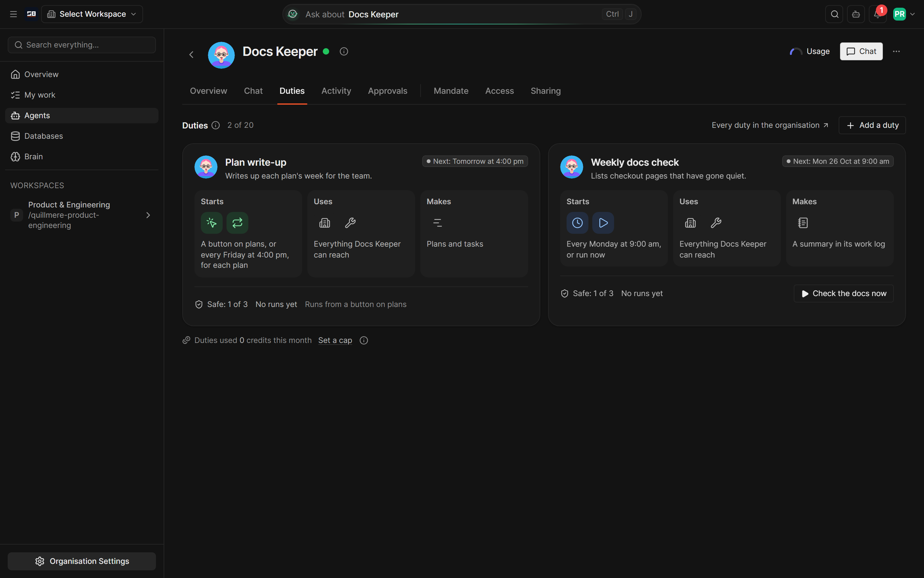Click the play icon in Weekly docs check Starts
This screenshot has height=578, width=924.
pyautogui.click(x=603, y=223)
